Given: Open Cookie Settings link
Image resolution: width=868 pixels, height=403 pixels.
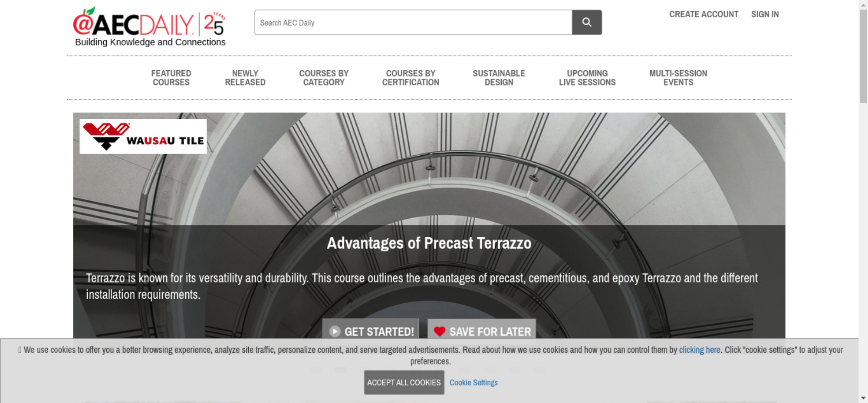Looking at the screenshot, I should click(x=473, y=383).
